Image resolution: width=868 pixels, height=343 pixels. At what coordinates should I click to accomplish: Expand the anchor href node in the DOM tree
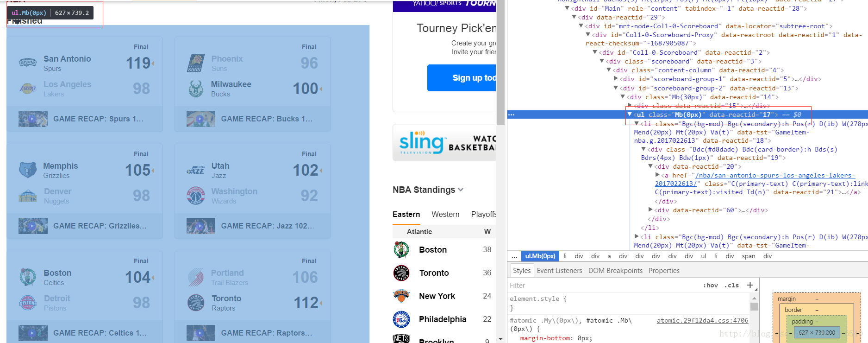pos(657,175)
